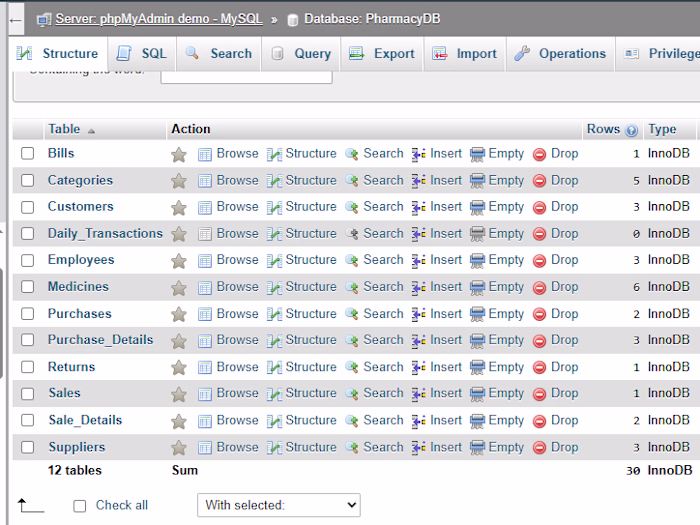Image resolution: width=700 pixels, height=525 pixels.
Task: Open the Export tab
Action: (382, 54)
